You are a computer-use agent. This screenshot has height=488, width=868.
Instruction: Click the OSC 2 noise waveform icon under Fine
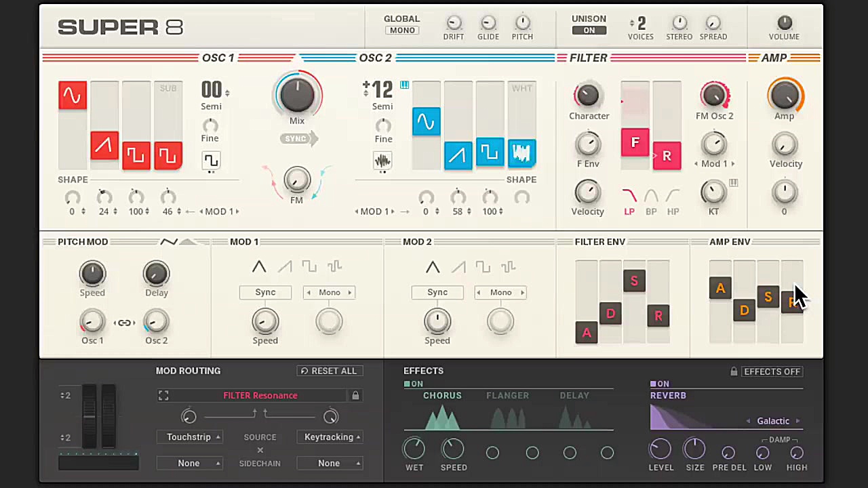(x=382, y=161)
